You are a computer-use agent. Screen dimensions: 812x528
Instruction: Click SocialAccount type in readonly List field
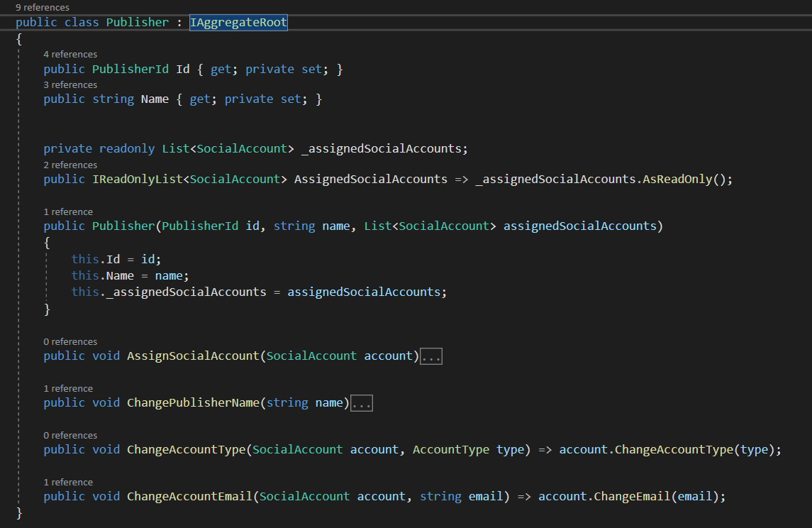click(242, 149)
